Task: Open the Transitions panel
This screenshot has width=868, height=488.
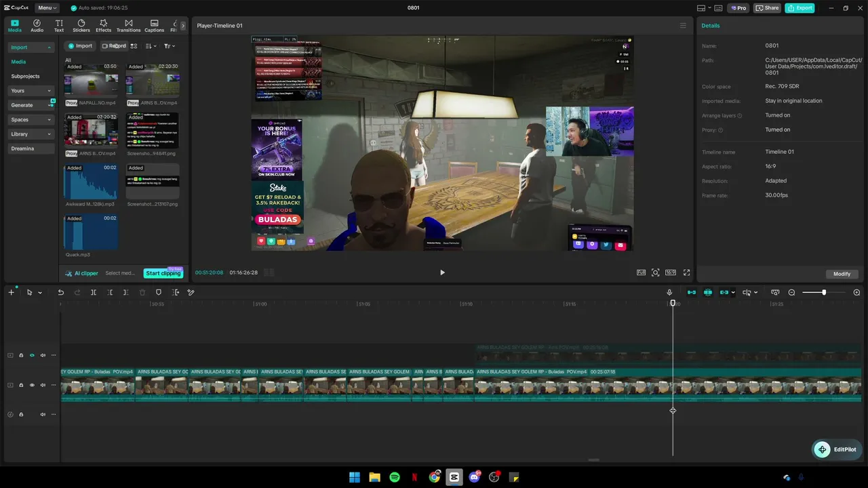Action: pyautogui.click(x=128, y=26)
